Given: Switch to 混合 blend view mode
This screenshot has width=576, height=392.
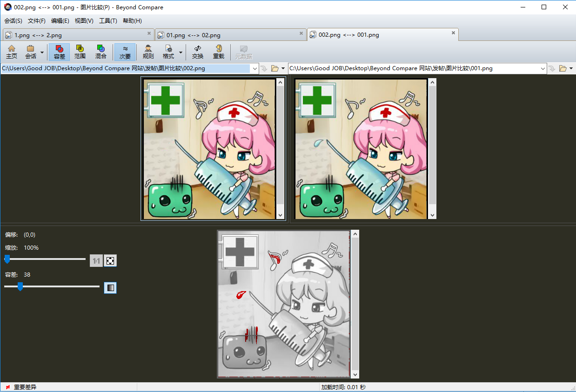Looking at the screenshot, I should pyautogui.click(x=100, y=52).
